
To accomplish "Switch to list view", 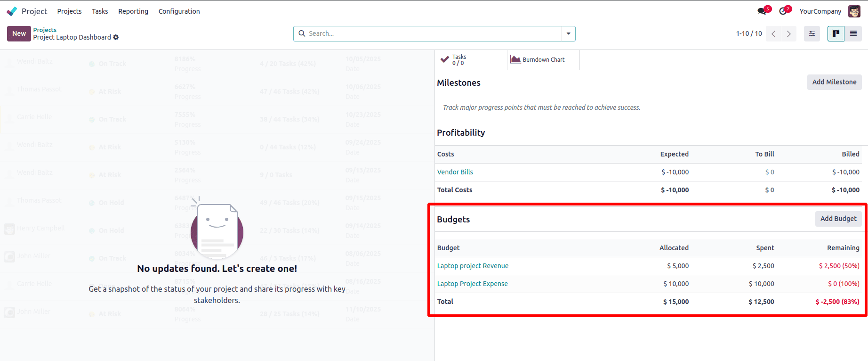I will [853, 33].
